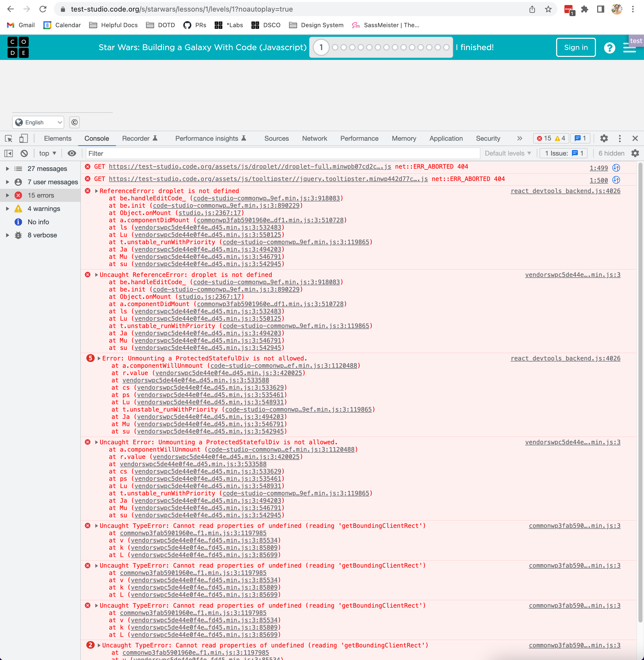This screenshot has height=660, width=644.
Task: Open the Chrome extensions puzzle icon
Action: [x=585, y=9]
